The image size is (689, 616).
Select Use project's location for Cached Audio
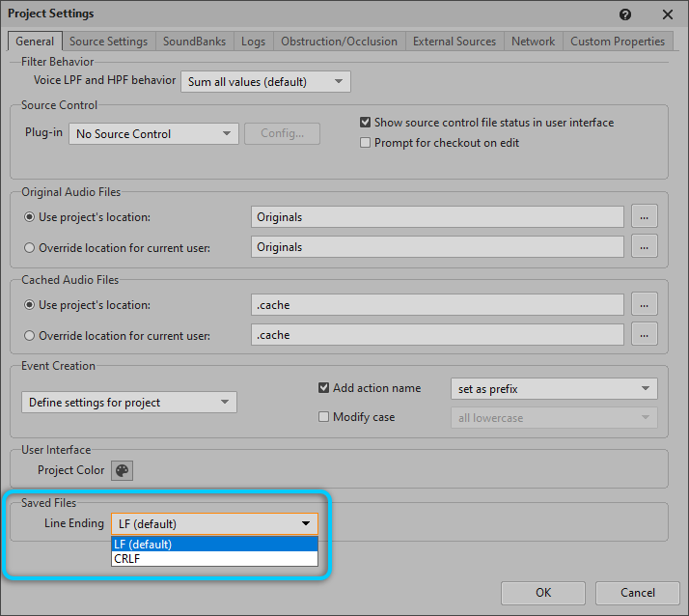(30, 305)
